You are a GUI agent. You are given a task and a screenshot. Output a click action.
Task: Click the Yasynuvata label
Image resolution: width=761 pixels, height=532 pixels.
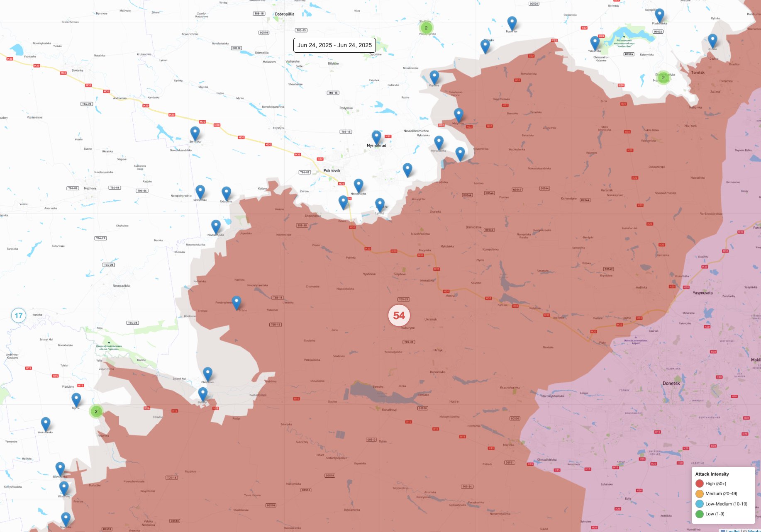(702, 293)
